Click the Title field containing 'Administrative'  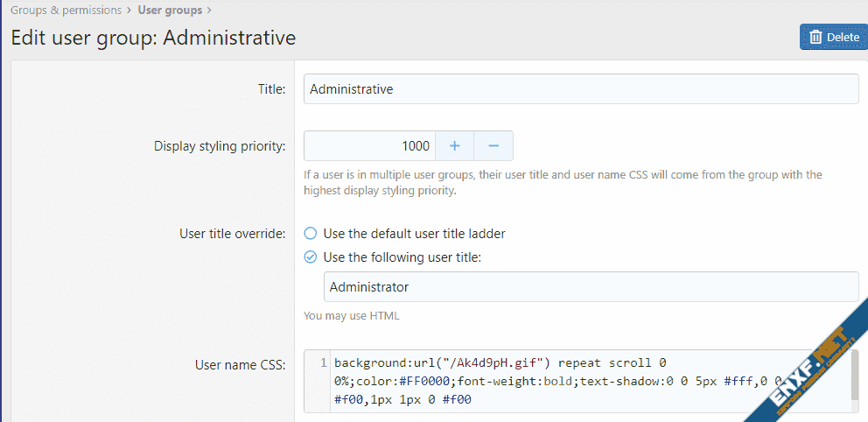click(581, 89)
